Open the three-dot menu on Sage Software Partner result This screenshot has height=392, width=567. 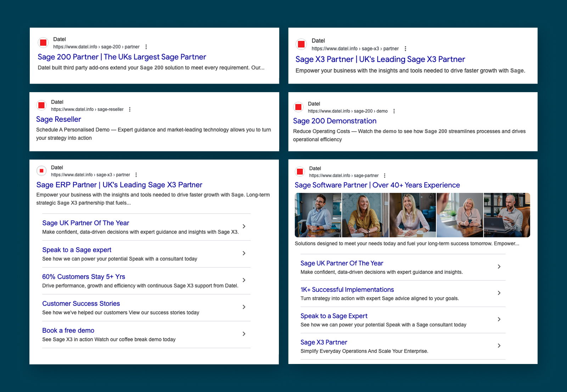pos(384,175)
